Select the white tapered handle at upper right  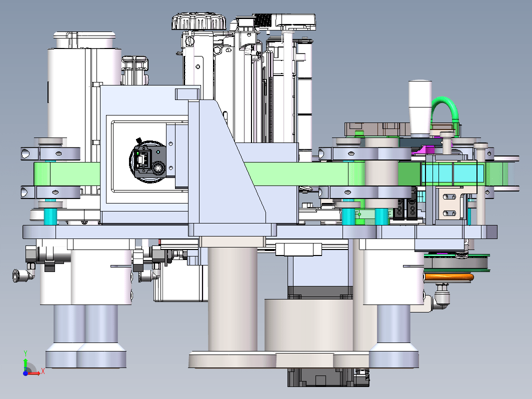pos(420,107)
